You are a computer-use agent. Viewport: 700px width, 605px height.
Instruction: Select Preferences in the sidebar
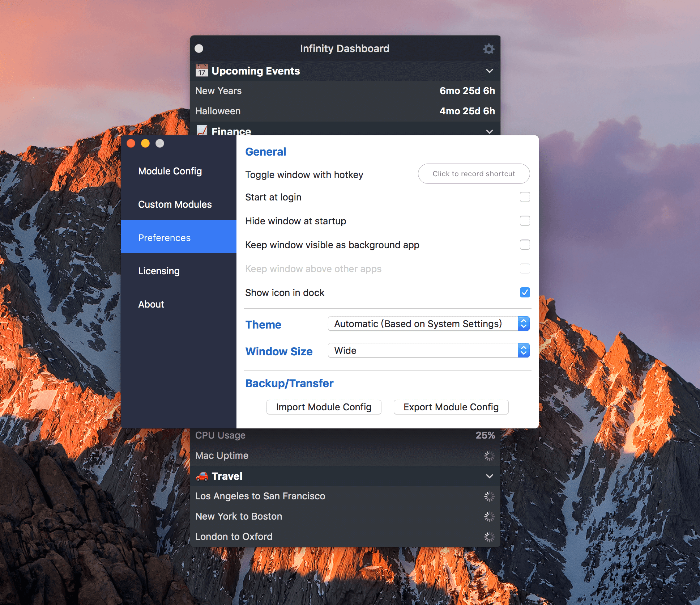coord(179,237)
